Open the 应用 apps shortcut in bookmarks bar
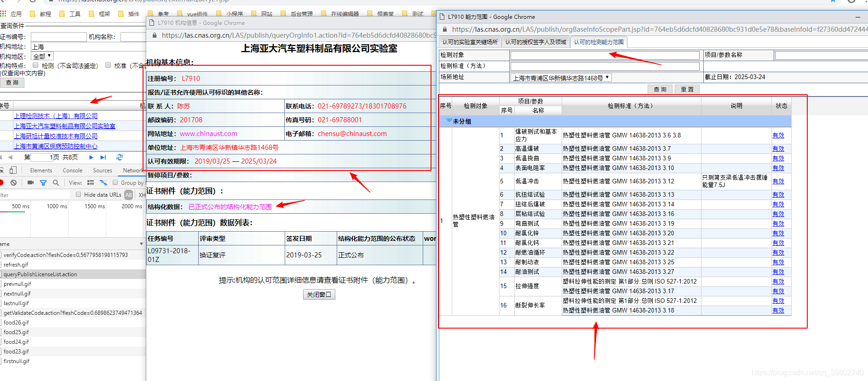This screenshot has height=381, width=868. (x=11, y=14)
